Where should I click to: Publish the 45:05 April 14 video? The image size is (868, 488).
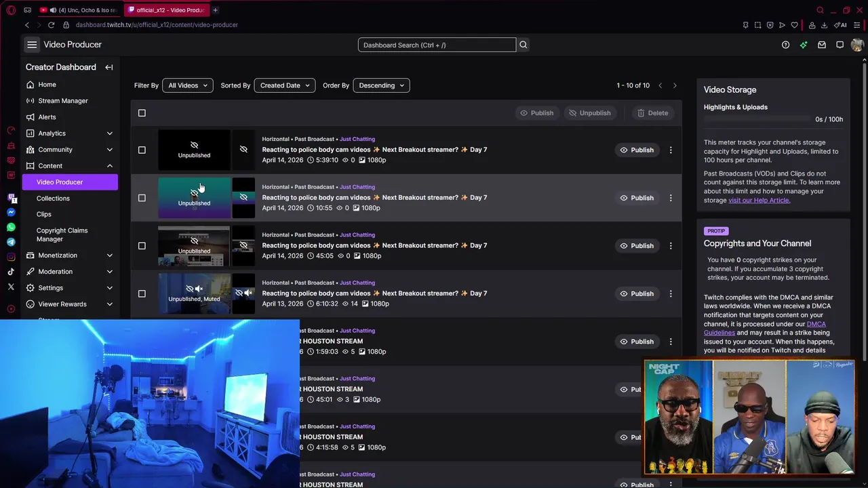point(637,245)
